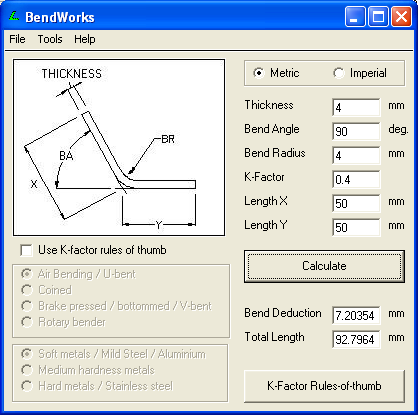Click the Calculate button
This screenshot has height=415, width=418.
[324, 266]
